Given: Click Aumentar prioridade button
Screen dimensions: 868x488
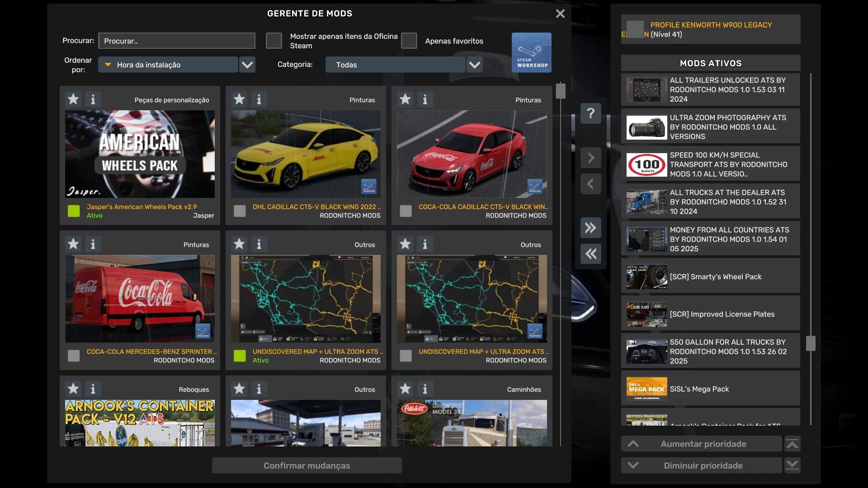Looking at the screenshot, I should [x=702, y=444].
